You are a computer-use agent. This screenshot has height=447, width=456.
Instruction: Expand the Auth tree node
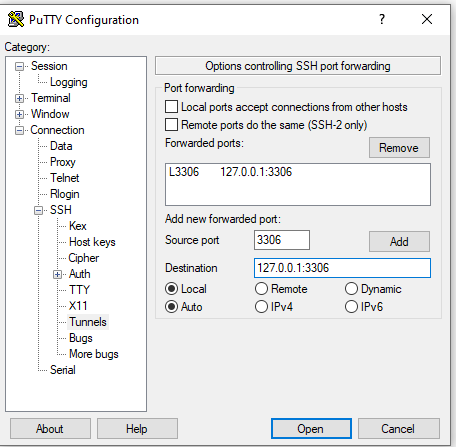pyautogui.click(x=57, y=274)
